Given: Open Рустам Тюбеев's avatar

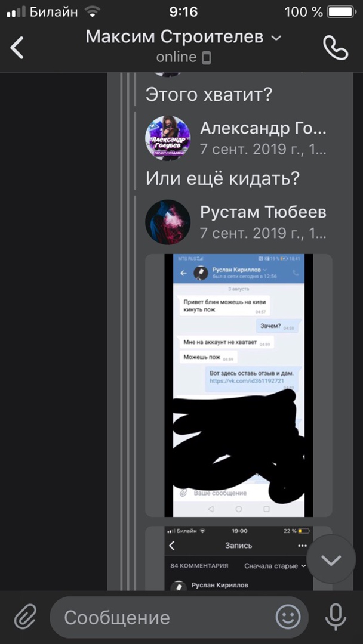Looking at the screenshot, I should (168, 222).
